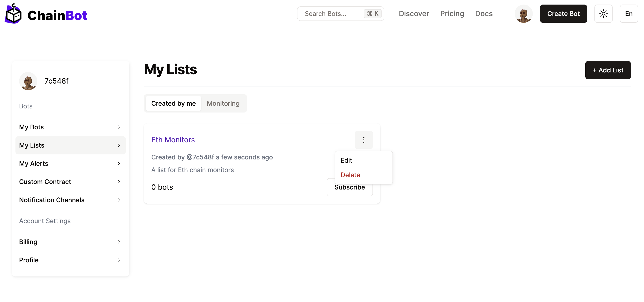Expand the My Alerts sidebar chevron

[119, 164]
